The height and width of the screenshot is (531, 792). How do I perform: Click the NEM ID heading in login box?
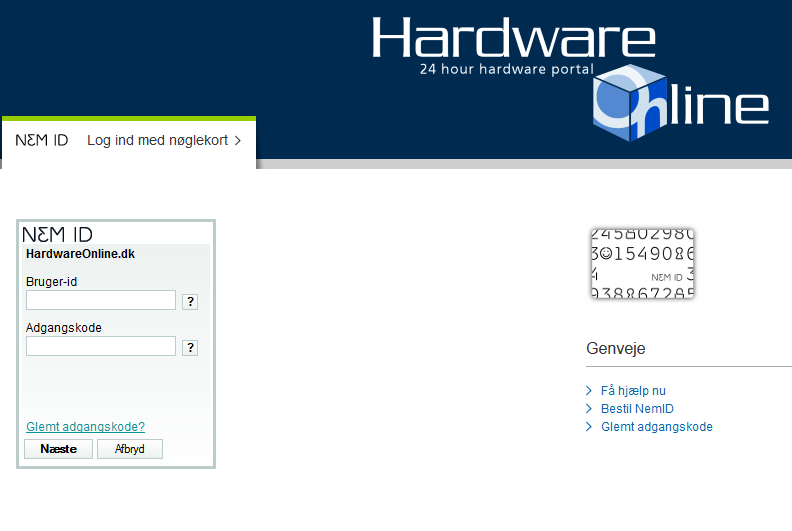pyautogui.click(x=58, y=234)
